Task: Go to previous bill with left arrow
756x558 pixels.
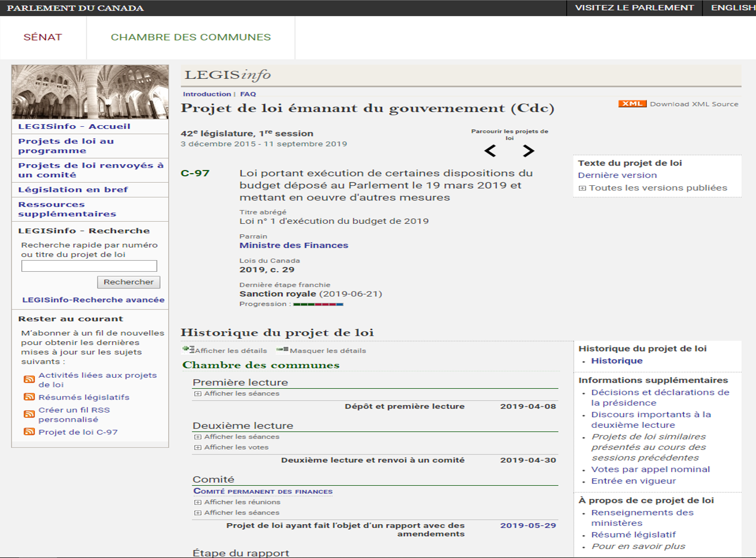Action: pos(490,151)
